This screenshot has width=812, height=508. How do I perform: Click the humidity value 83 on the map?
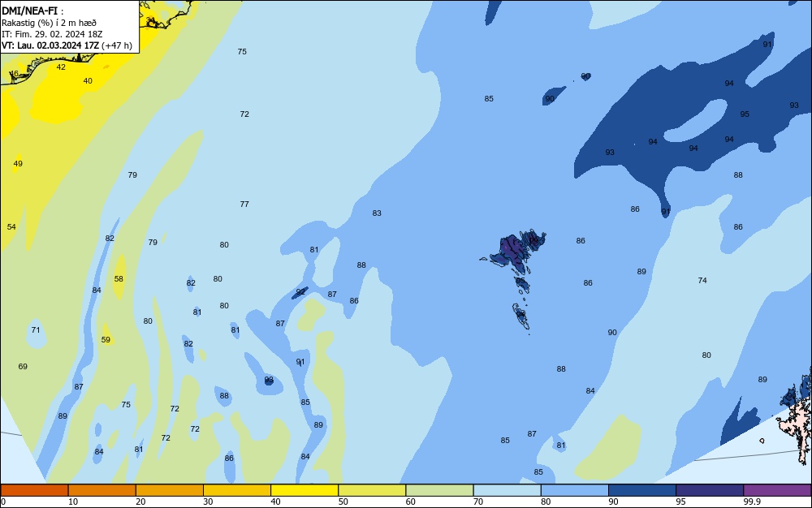(x=377, y=213)
